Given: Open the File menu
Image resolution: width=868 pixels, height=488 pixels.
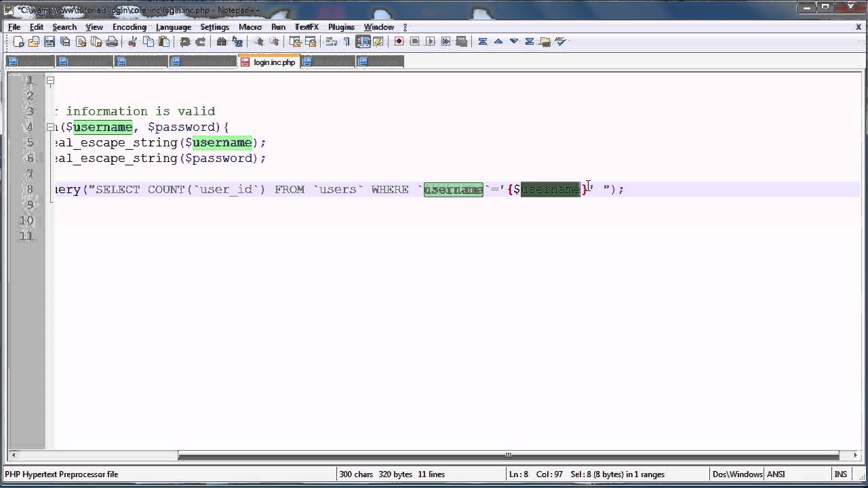Looking at the screenshot, I should click(x=14, y=27).
